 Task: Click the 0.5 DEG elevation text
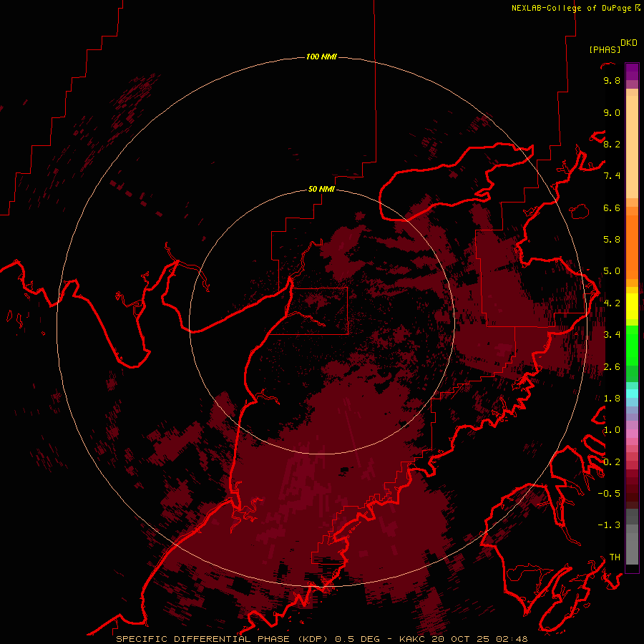click(357, 639)
